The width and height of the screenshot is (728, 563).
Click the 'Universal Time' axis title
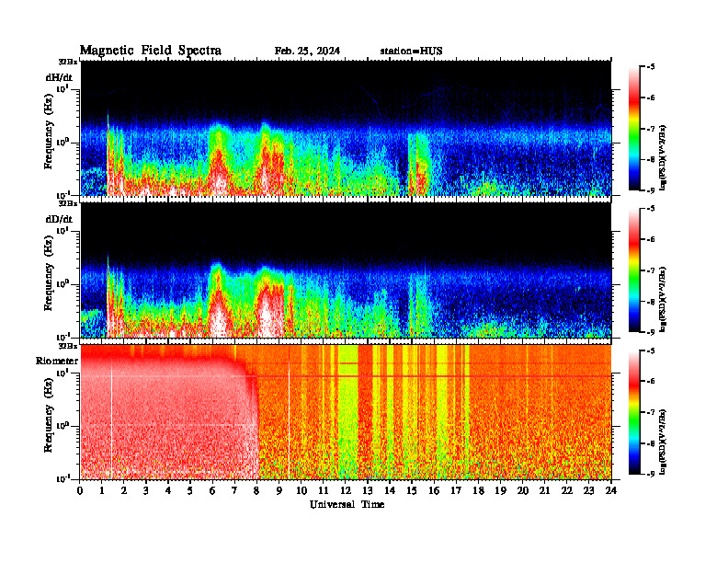click(x=347, y=504)
